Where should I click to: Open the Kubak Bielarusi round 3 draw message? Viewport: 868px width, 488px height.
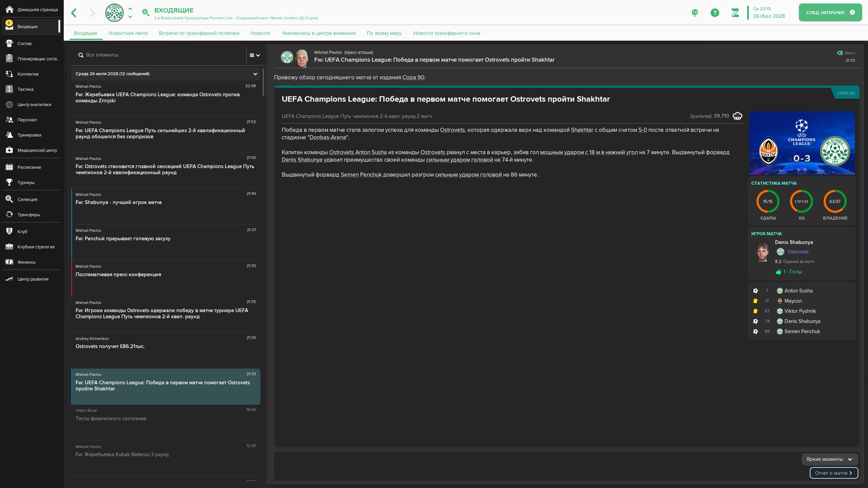(166, 459)
